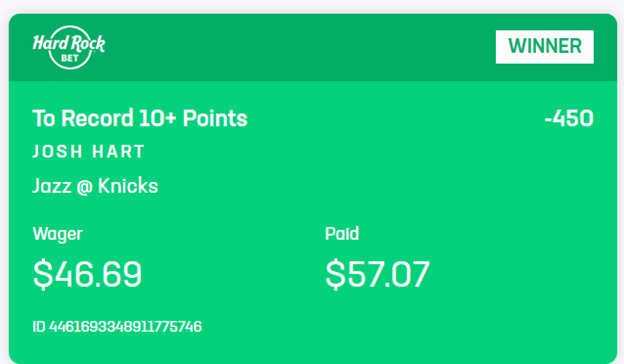Screen dimensions: 624x364
Task: Click the HART last name text
Action: tap(118, 152)
